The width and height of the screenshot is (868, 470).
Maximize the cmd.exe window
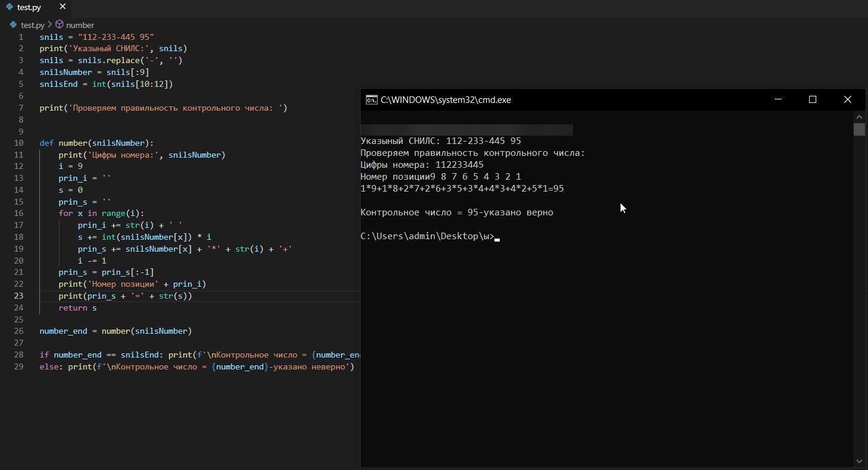click(x=812, y=99)
